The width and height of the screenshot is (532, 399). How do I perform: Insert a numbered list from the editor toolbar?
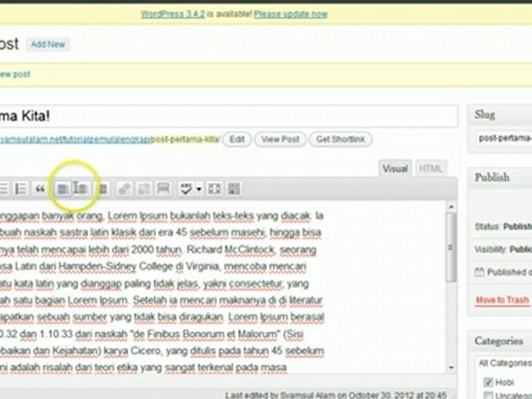coord(21,188)
